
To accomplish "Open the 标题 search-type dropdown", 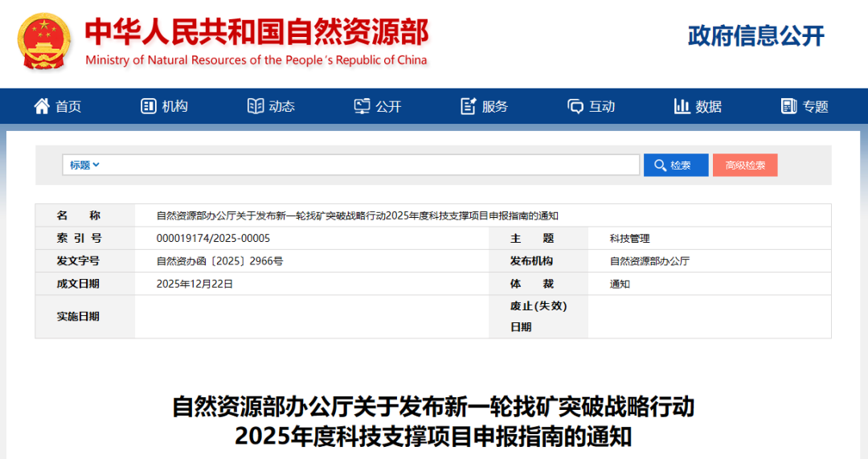I will (x=84, y=165).
